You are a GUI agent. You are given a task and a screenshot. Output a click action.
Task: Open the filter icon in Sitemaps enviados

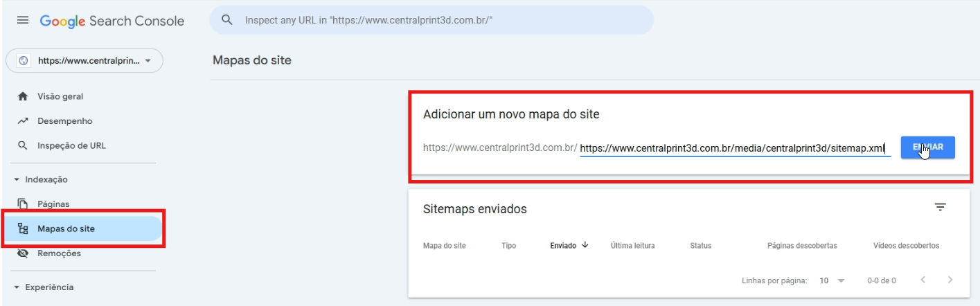pyautogui.click(x=940, y=207)
